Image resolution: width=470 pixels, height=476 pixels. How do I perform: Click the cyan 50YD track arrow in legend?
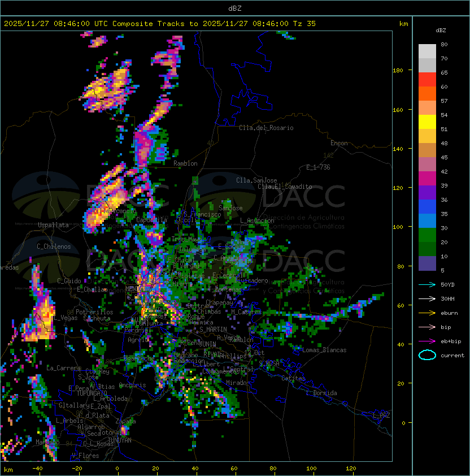[x=427, y=285]
